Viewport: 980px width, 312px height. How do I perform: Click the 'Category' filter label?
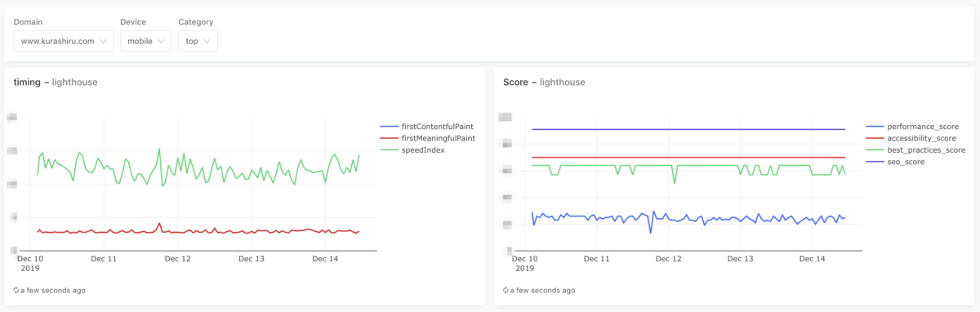coord(197,21)
